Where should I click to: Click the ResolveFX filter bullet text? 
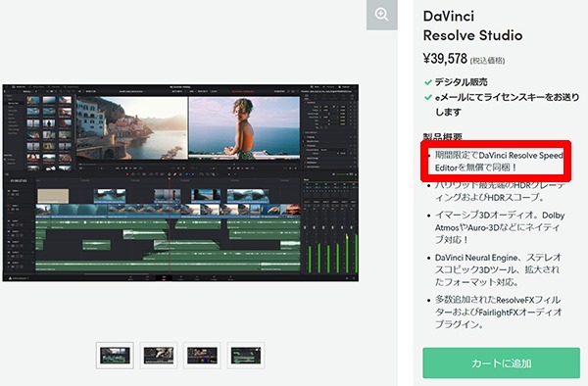499,313
